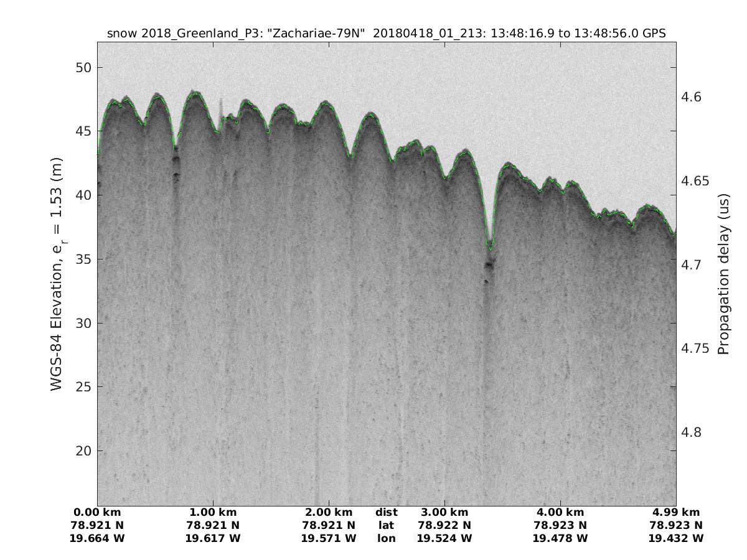Click the 'dist' axis legend text
Image resolution: width=747 pixels, height=560 pixels.
tap(387, 512)
